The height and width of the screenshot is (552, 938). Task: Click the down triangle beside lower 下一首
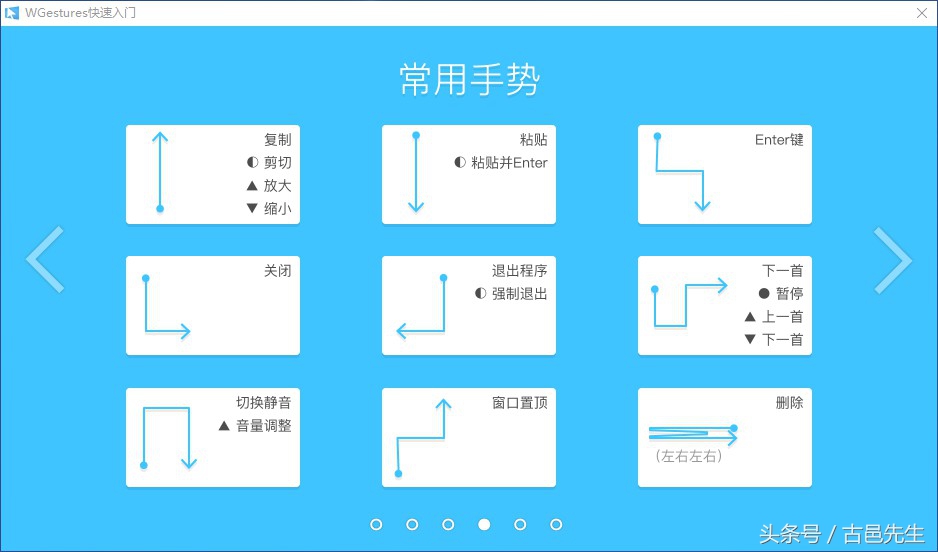[750, 339]
